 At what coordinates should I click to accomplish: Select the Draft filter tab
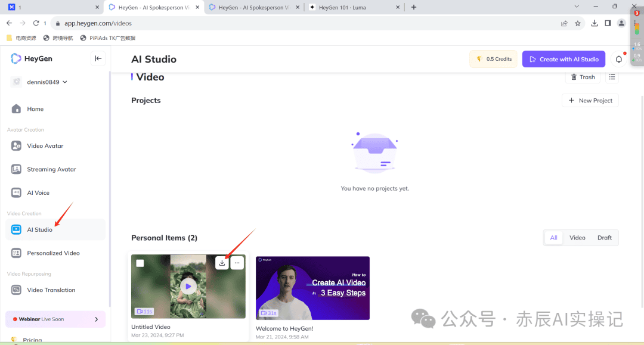coord(605,237)
